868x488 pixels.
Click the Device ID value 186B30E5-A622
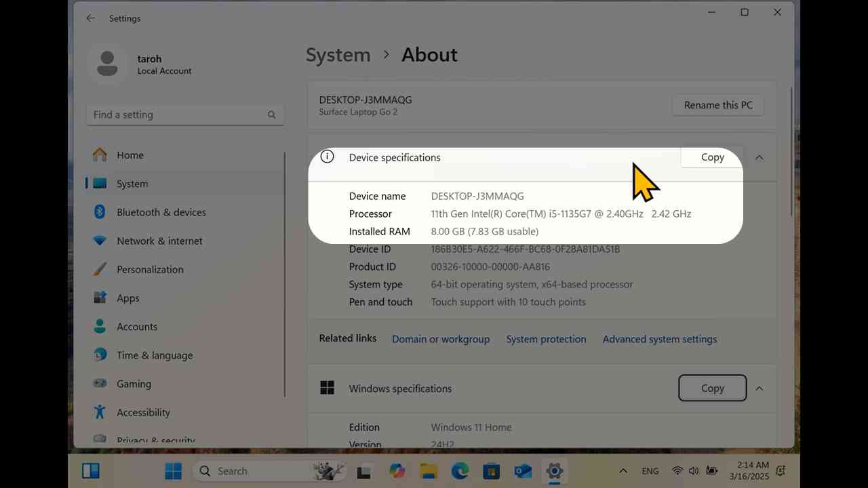(x=526, y=249)
